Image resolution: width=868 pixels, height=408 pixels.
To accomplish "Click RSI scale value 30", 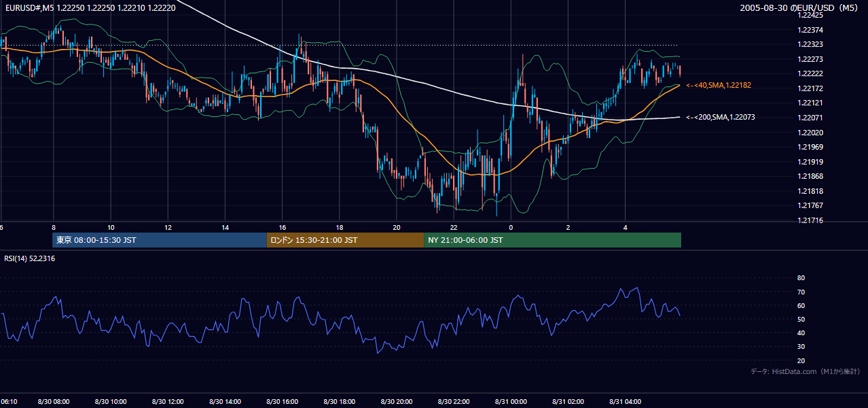I will (x=801, y=347).
